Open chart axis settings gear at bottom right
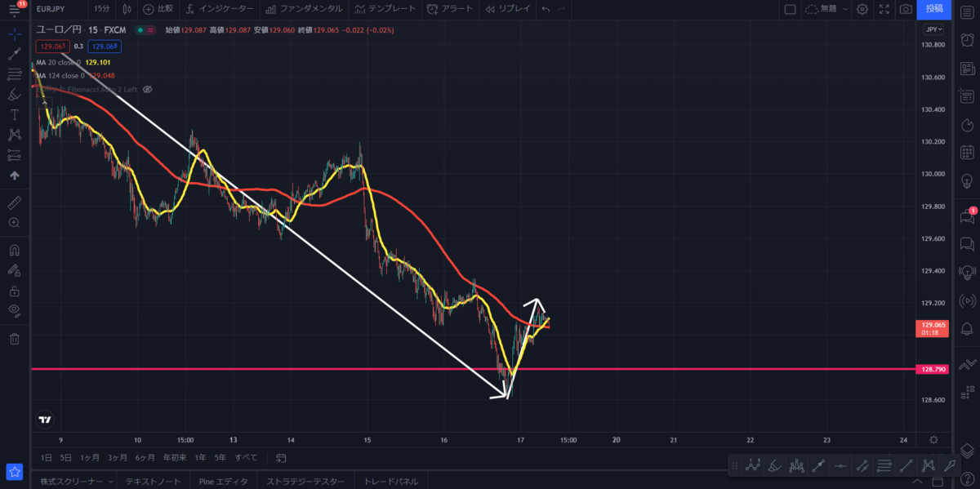 933,439
